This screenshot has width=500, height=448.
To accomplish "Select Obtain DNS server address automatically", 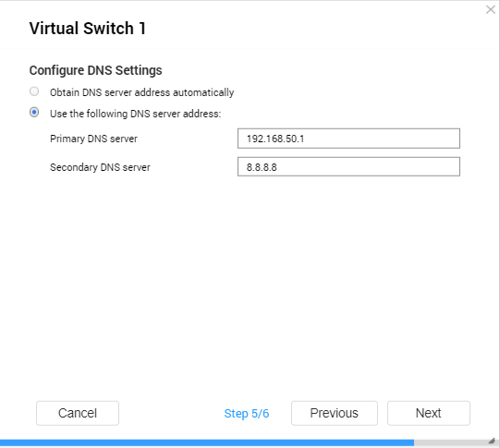I will point(34,91).
